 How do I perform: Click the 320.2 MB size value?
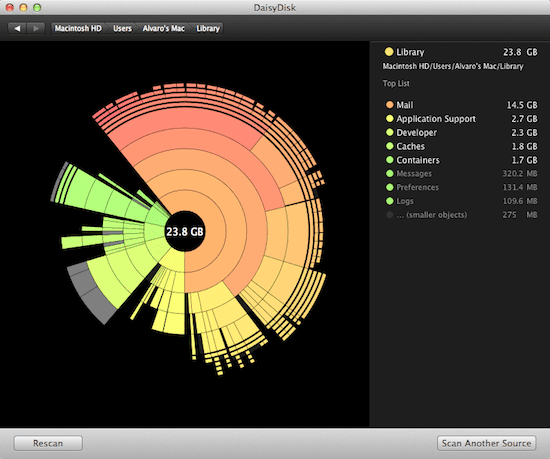click(519, 174)
